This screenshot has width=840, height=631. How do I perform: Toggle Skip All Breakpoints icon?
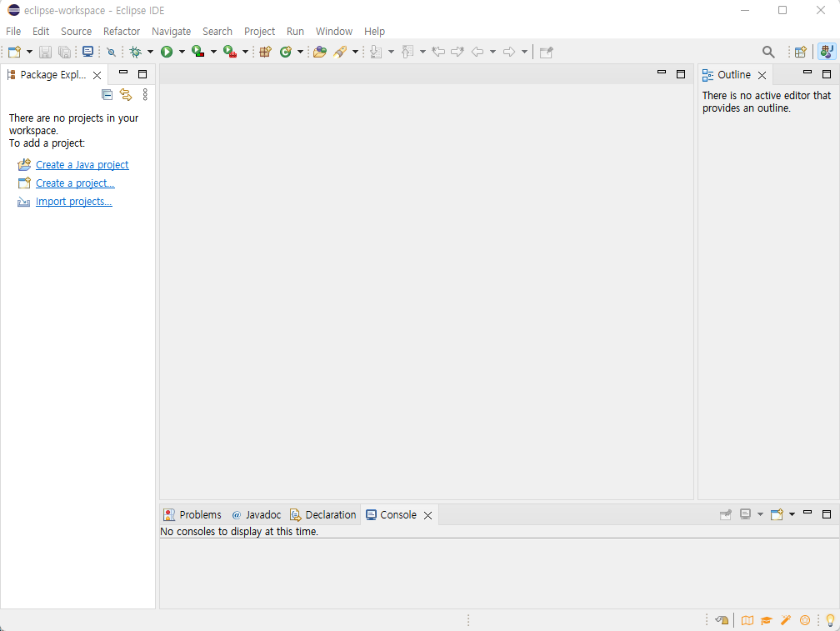(111, 52)
